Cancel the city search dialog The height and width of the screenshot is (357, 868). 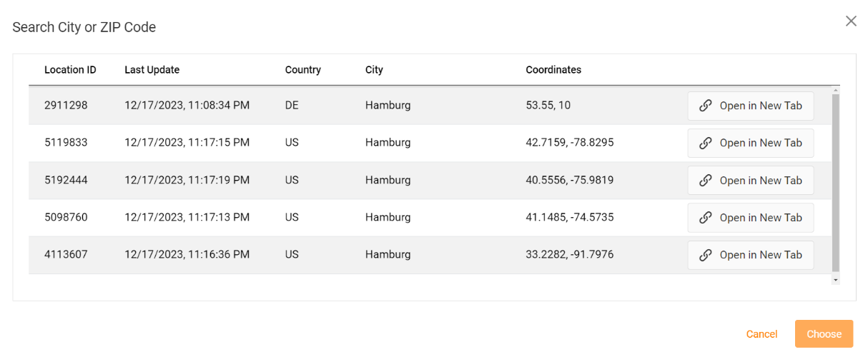click(761, 334)
